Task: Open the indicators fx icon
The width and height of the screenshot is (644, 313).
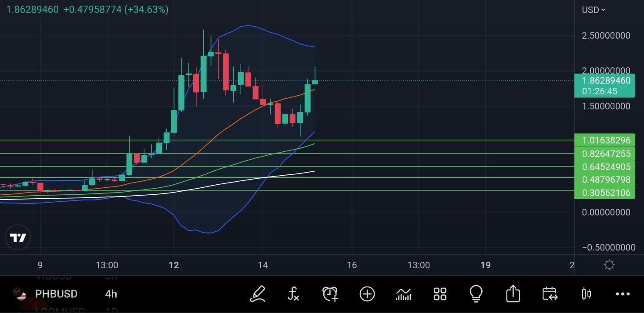Action: [294, 294]
